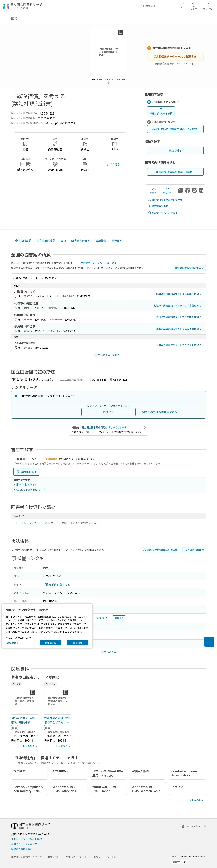
Task: Click the Language: English switcher icon
Action: point(183,826)
